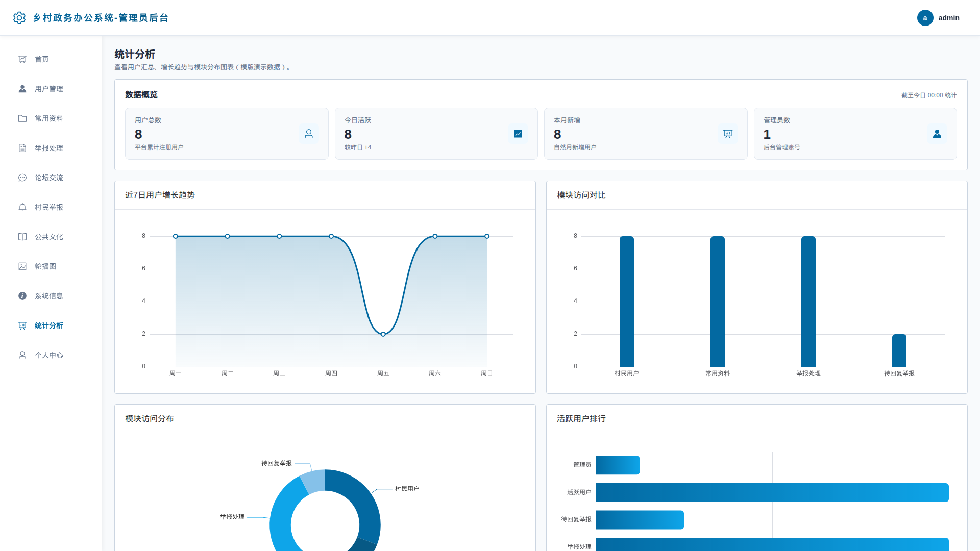This screenshot has width=980, height=551.
Task: Click the 论坛交流 chat bubble icon
Action: [x=22, y=178]
